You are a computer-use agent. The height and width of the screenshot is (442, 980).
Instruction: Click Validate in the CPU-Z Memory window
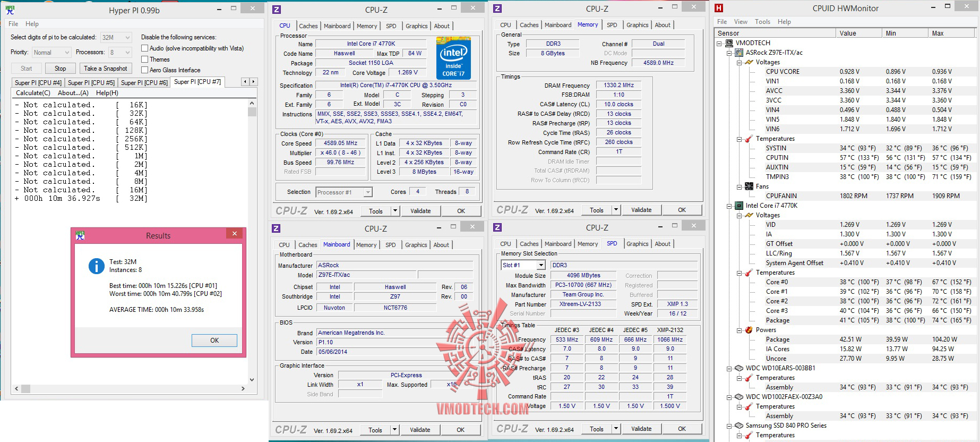(641, 210)
